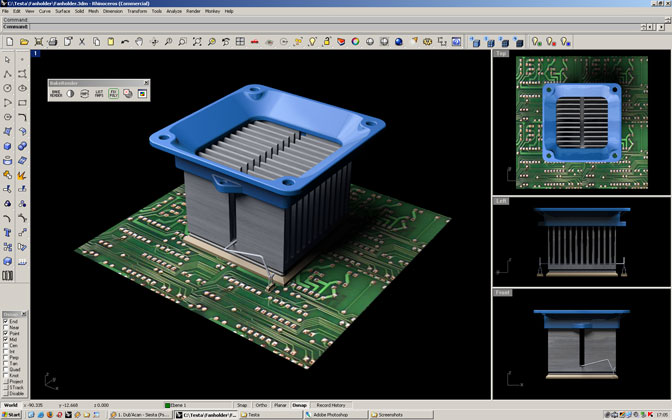Click the Print icon in toolbar
This screenshot has width=672, height=420.
tap(53, 42)
